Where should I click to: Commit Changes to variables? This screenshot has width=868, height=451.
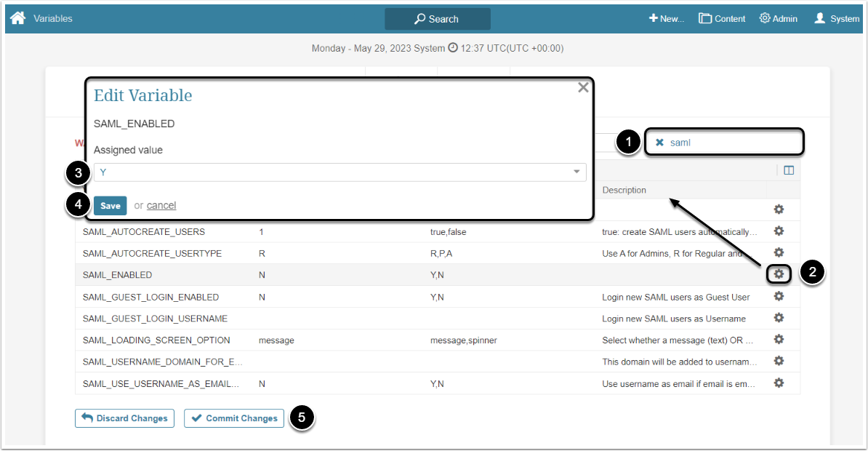click(x=234, y=418)
